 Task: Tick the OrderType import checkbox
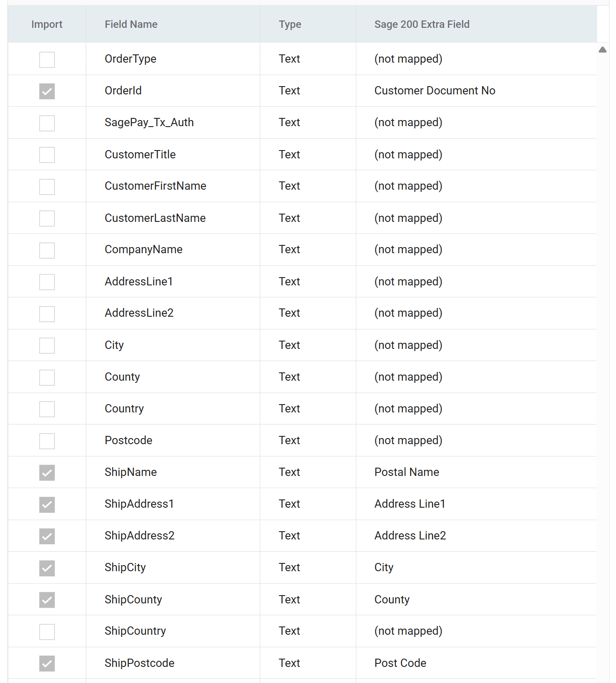[x=47, y=60]
